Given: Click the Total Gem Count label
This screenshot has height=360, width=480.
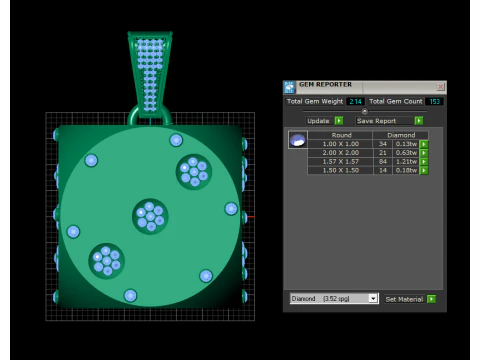Looking at the screenshot, I should click(x=395, y=101).
